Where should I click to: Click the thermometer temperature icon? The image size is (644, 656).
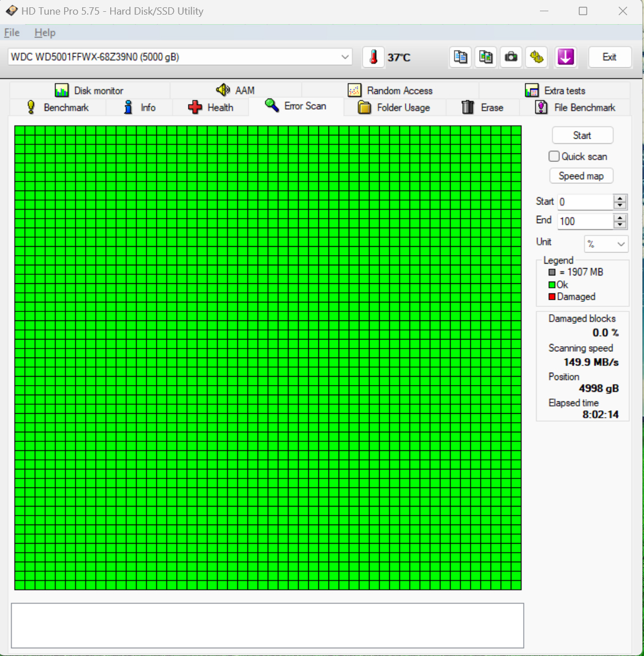[x=373, y=57]
